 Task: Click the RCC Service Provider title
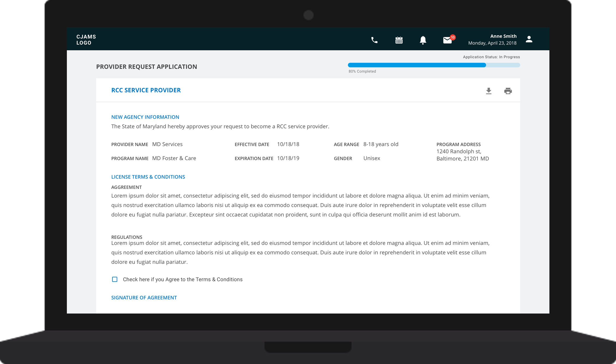point(146,90)
